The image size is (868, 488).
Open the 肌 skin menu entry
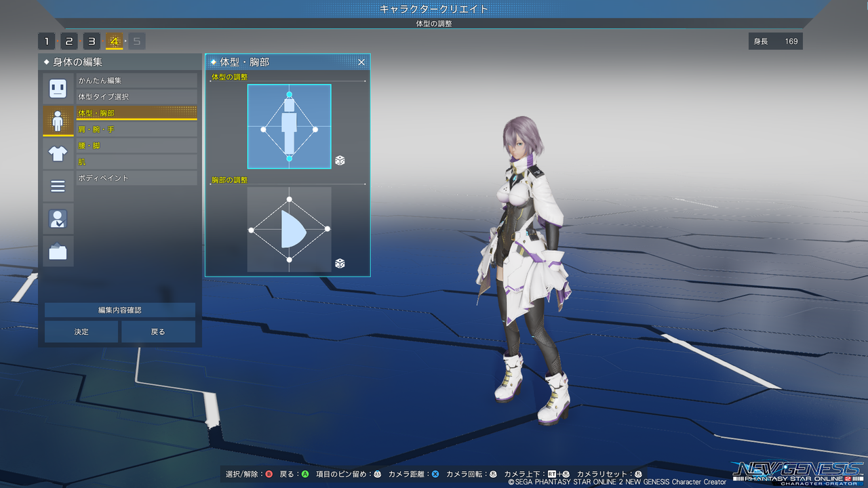tap(136, 162)
